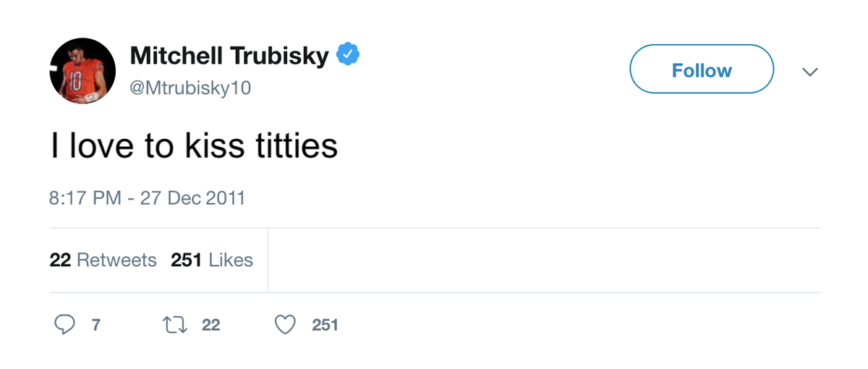868x369 pixels.
Task: Click reply count 7 beside speech bubble
Action: tap(96, 326)
